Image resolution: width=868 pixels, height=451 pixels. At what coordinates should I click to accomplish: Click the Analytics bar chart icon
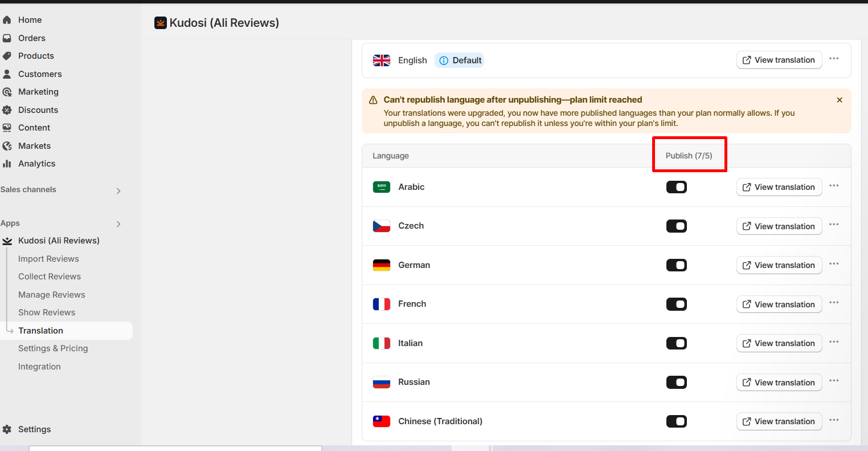tap(7, 164)
